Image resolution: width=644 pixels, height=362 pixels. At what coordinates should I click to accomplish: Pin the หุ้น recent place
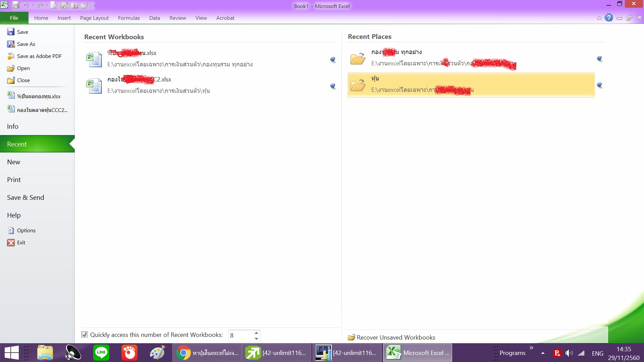coord(600,85)
